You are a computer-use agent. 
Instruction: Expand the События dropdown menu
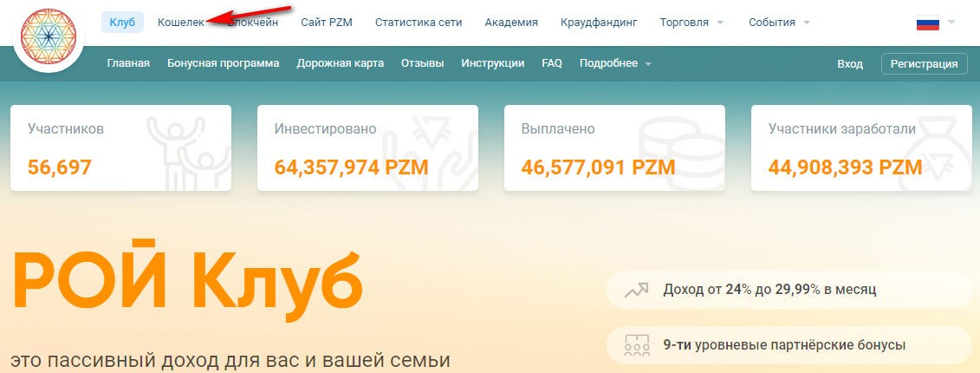point(779,22)
